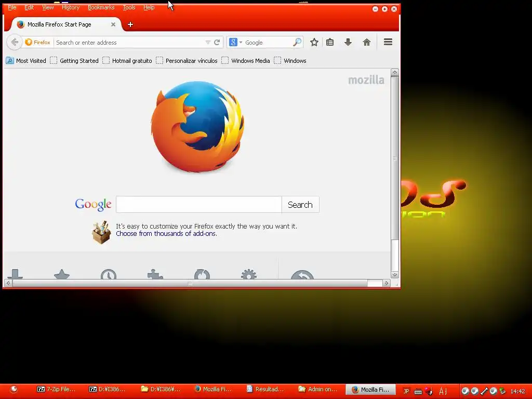Open the Bookmarks menu
The image size is (532, 399).
click(101, 7)
